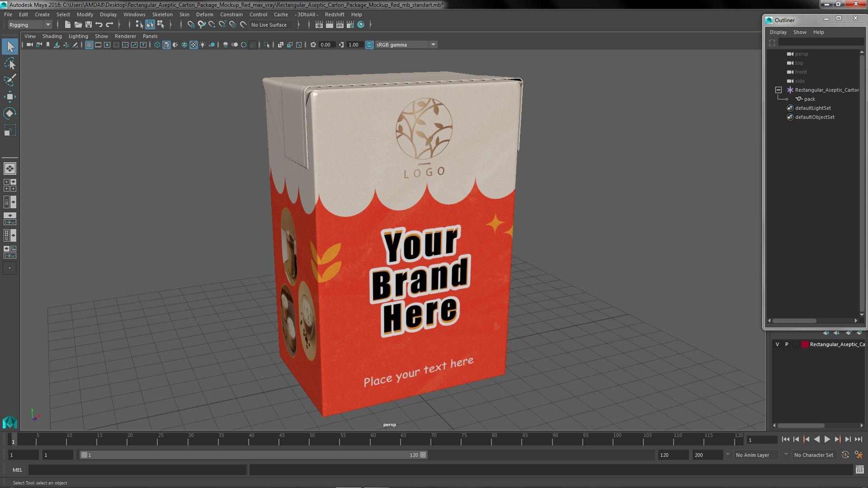The image size is (868, 488).
Task: Select defaultLightSet in Outliner
Action: (813, 108)
